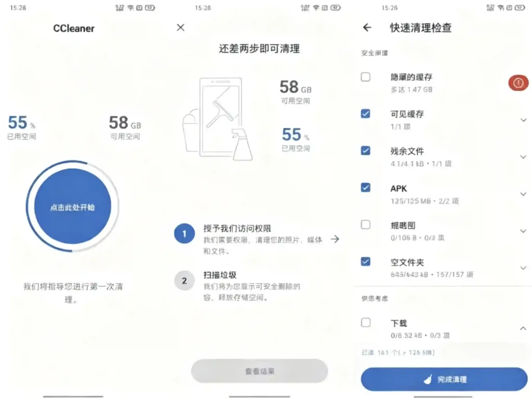Tap the numbered circle for step 1 授予我们访问权限
532x399 pixels.
click(184, 234)
